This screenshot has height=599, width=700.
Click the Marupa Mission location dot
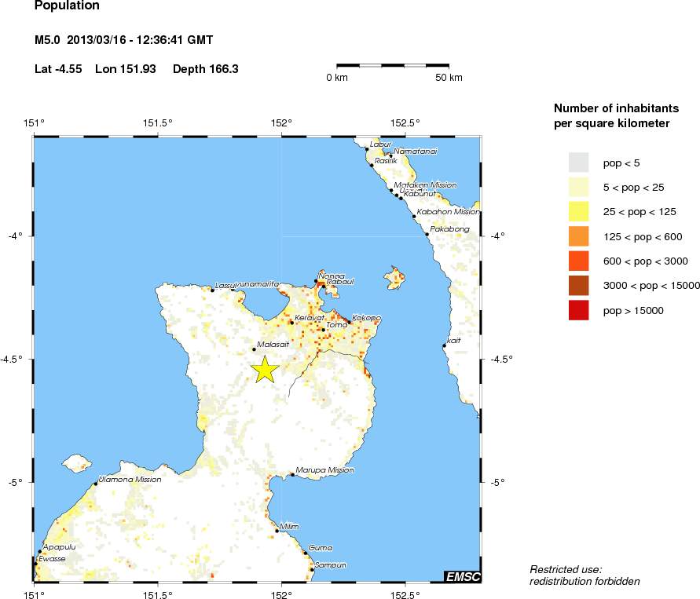292,474
